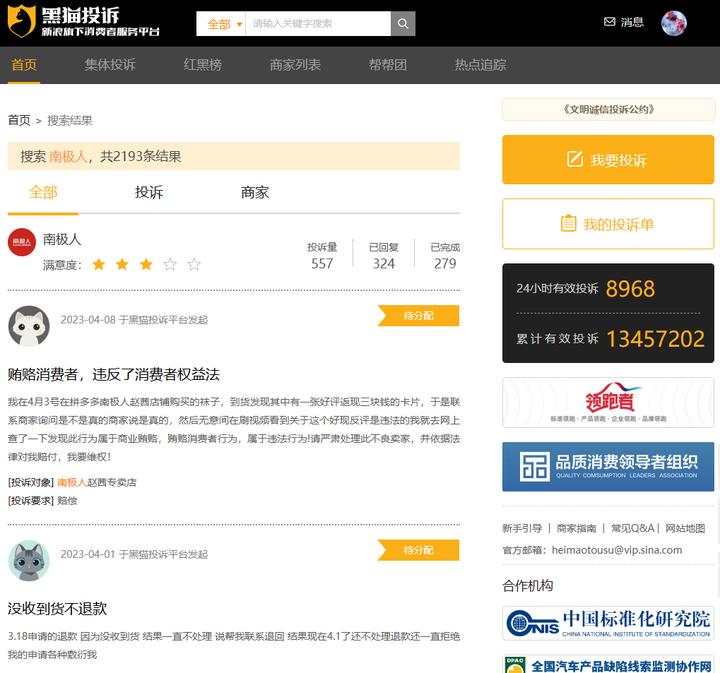Click the 待分配 tag on 2023-04-08 complaint
The image size is (720, 673).
pyautogui.click(x=418, y=315)
